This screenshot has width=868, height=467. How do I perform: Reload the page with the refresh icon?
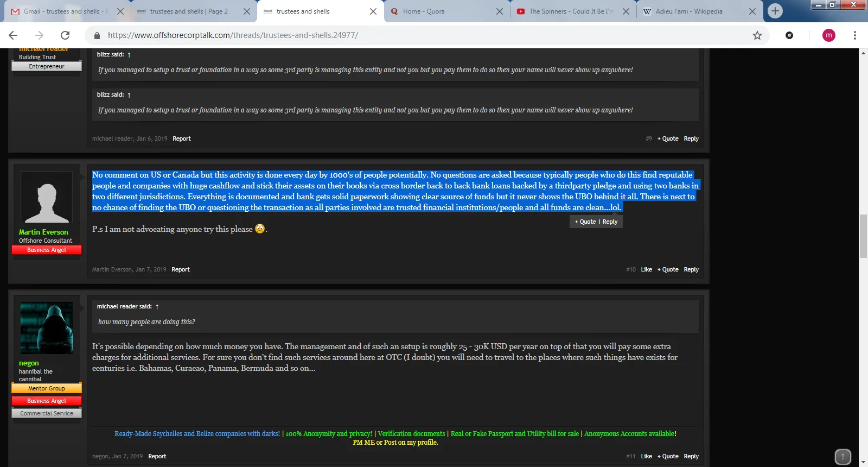click(x=65, y=35)
